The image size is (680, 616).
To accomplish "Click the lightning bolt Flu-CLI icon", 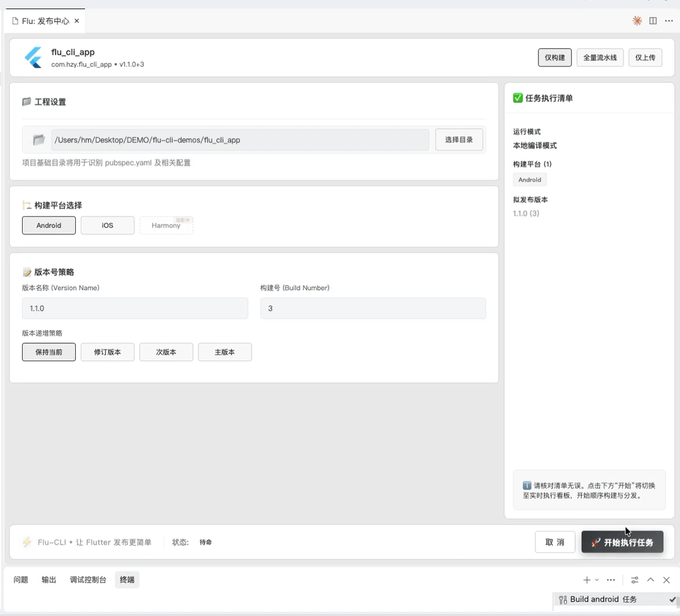I will coord(27,542).
